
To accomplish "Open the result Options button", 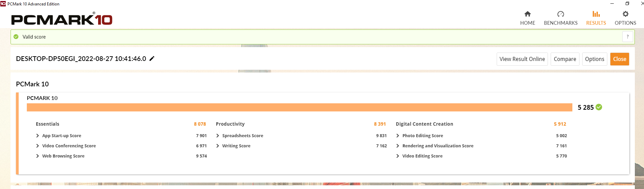I will click(x=594, y=59).
